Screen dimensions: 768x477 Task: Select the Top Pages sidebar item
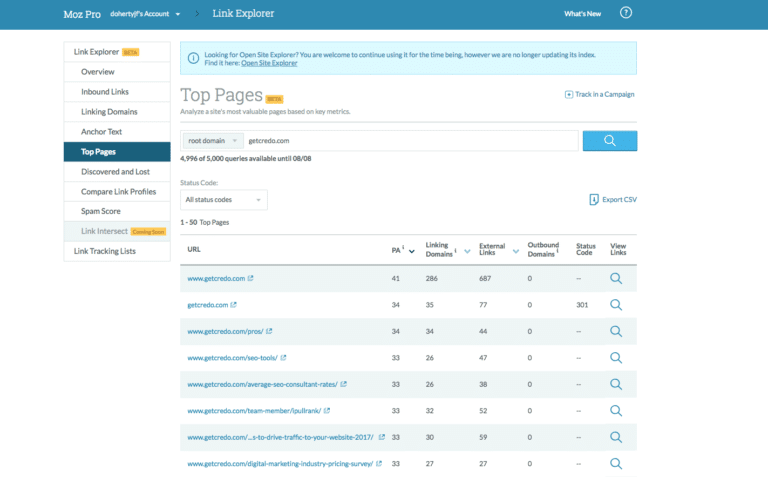(117, 152)
